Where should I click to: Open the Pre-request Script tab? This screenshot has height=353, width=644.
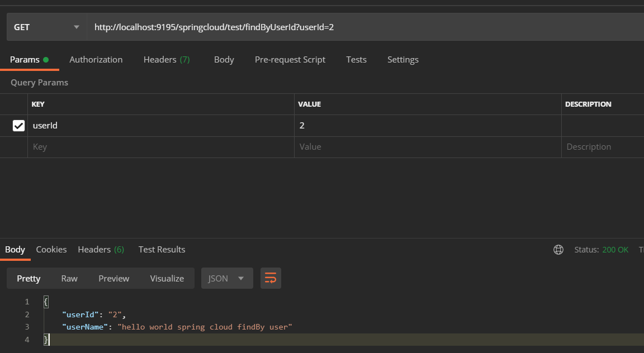coord(290,60)
